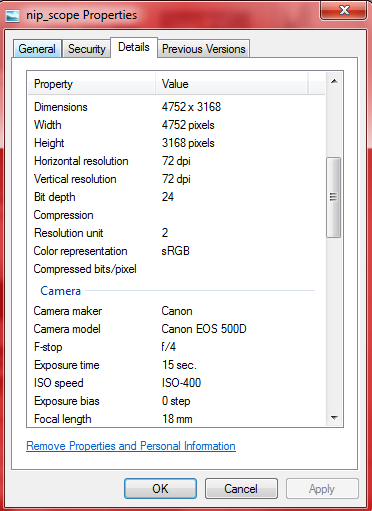372x511 pixels.
Task: Confirm with the OK button
Action: pyautogui.click(x=160, y=489)
